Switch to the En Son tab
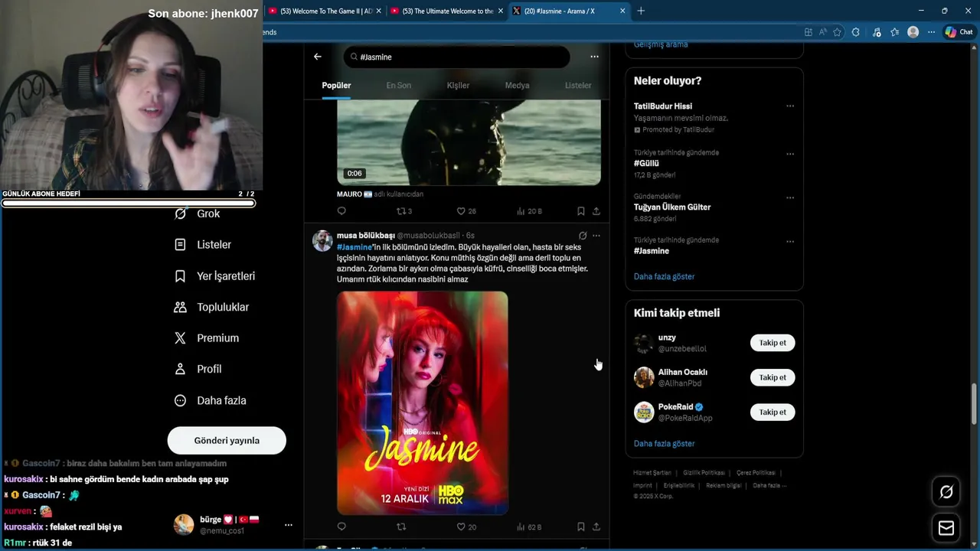980x551 pixels. pyautogui.click(x=398, y=86)
